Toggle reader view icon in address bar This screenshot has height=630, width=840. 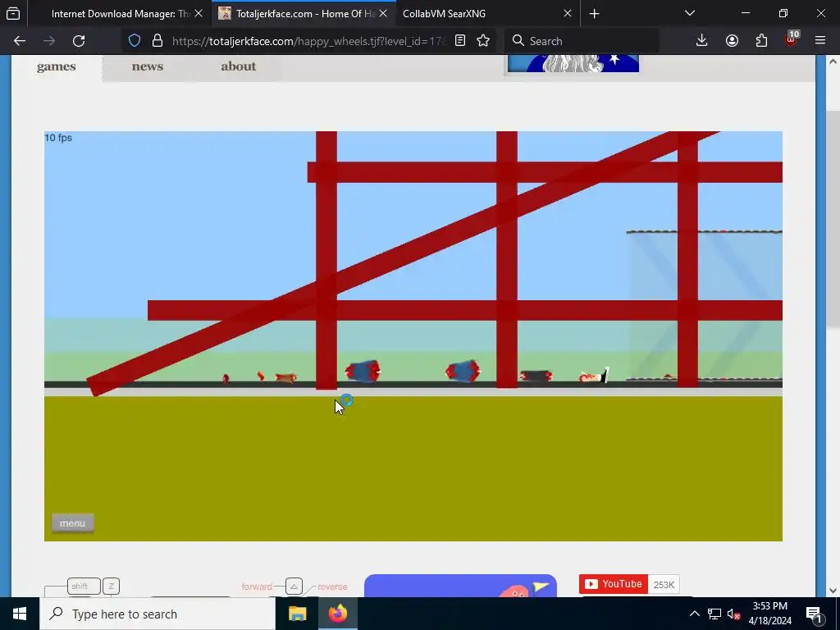(460, 41)
